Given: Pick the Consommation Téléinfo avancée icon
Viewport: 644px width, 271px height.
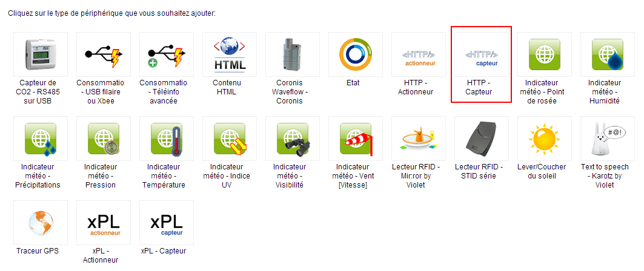Looking at the screenshot, I should pos(167,54).
